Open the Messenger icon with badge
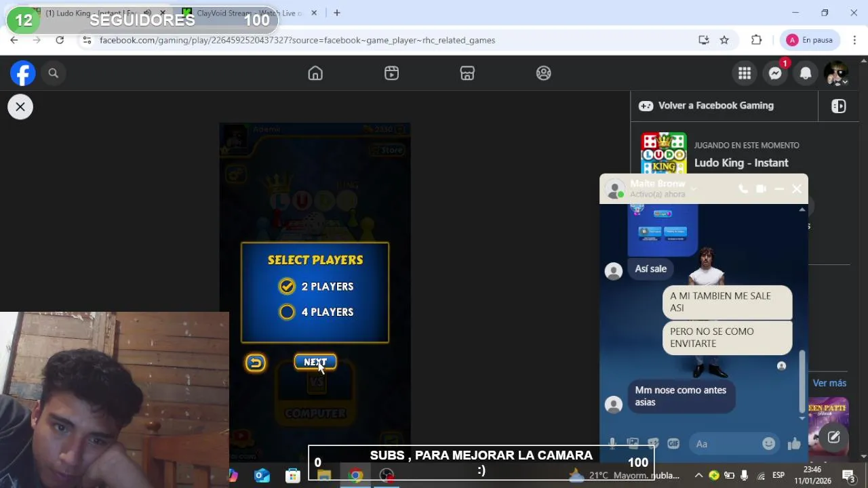 pyautogui.click(x=775, y=73)
